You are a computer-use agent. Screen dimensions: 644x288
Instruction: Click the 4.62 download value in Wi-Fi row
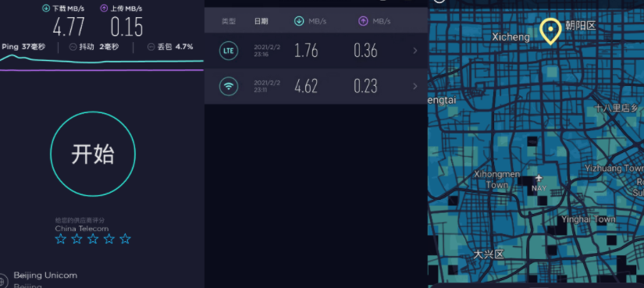[x=306, y=87]
